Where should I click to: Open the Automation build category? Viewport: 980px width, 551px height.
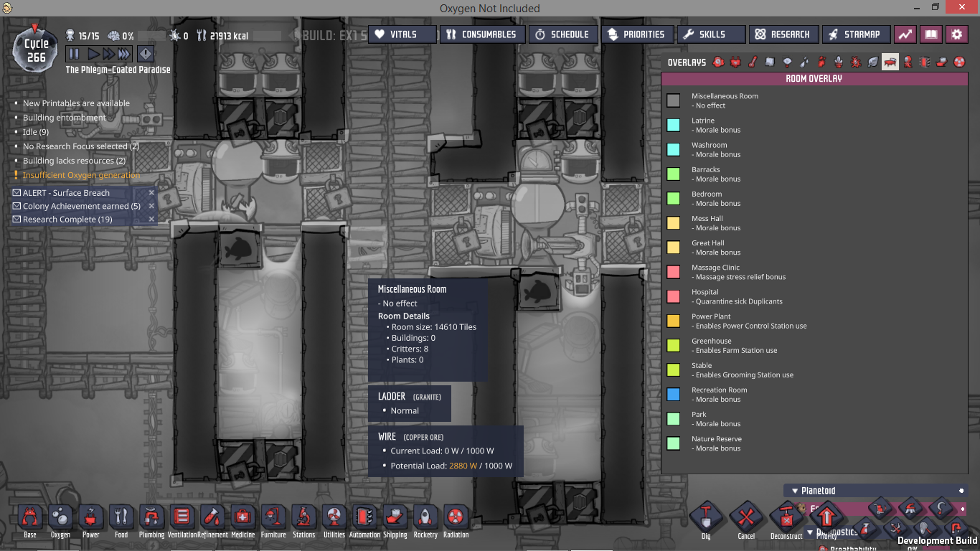[x=364, y=519]
